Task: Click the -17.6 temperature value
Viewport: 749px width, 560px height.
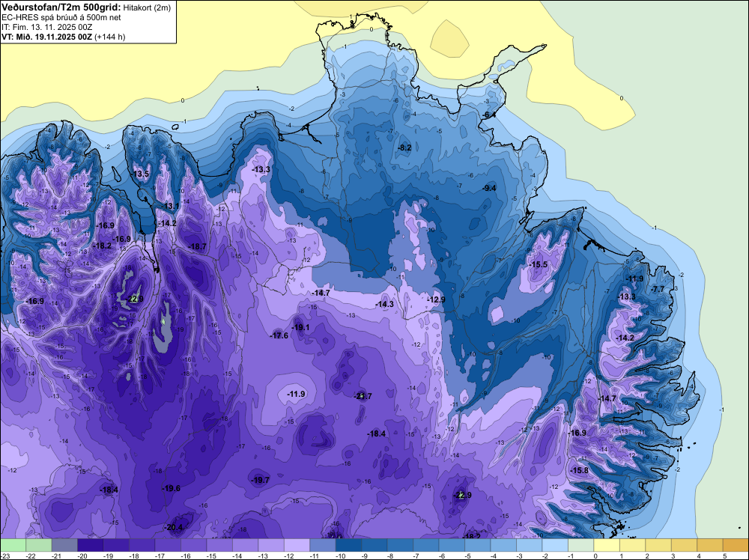Action: (279, 335)
